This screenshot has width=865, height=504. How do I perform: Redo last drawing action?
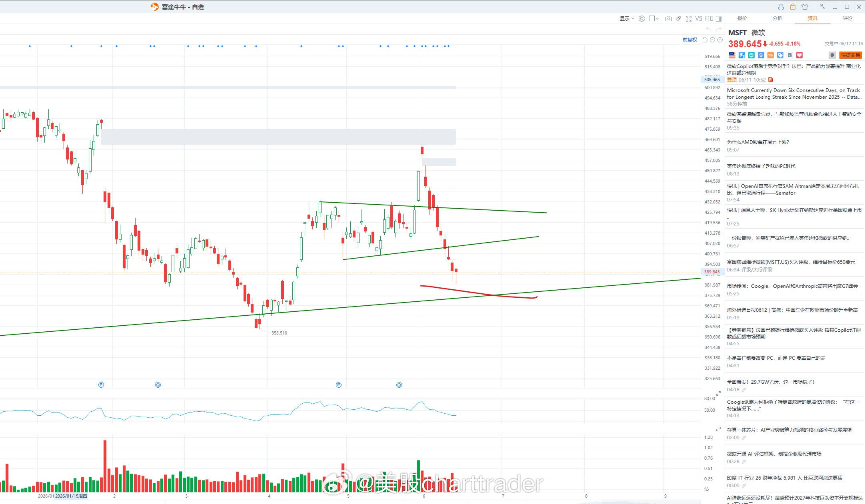pyautogui.click(x=719, y=29)
